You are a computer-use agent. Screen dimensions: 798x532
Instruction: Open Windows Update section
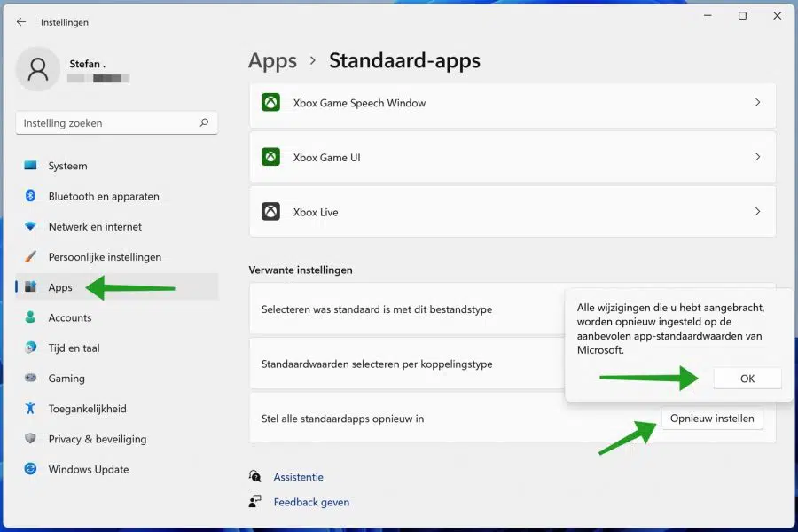[x=116, y=469]
